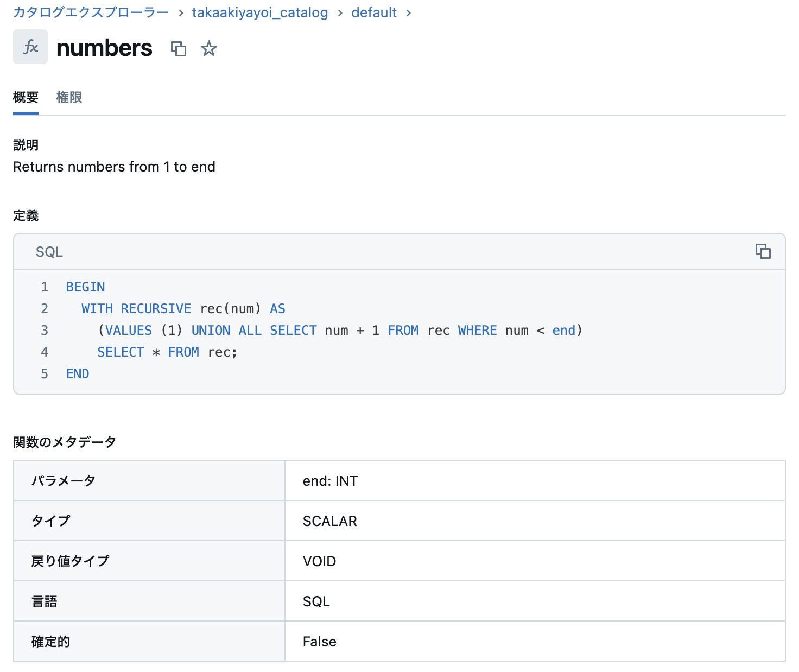Click the chevron after default breadcrumb
Image resolution: width=799 pixels, height=672 pixels.
[x=408, y=13]
